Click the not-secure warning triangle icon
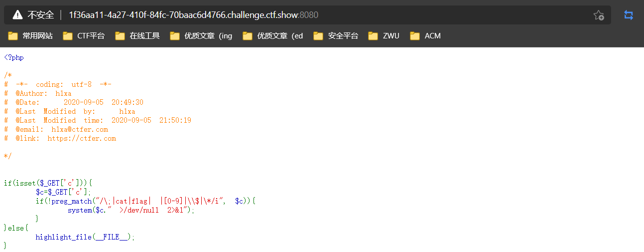The image size is (644, 252). click(17, 15)
